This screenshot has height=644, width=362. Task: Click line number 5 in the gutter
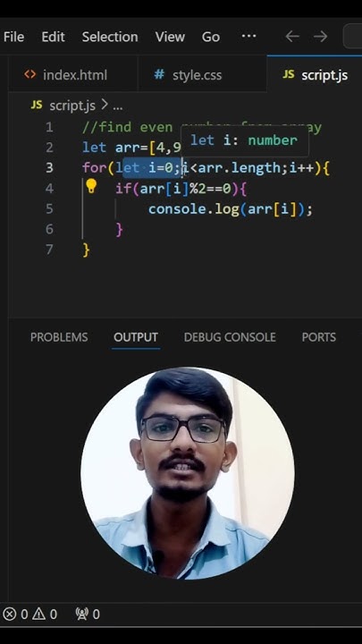point(50,209)
